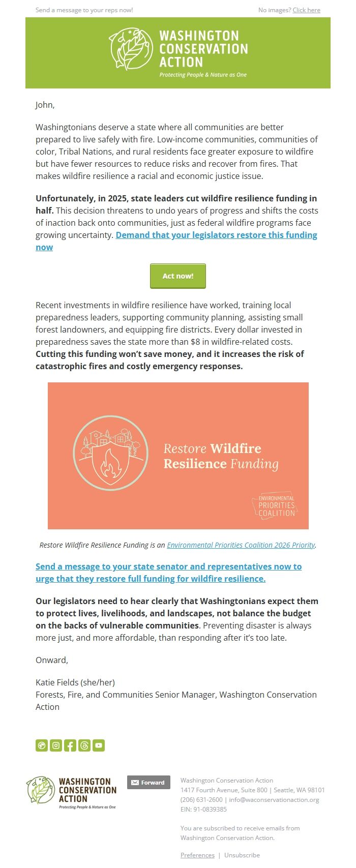This screenshot has width=356, height=868.
Task: Open the YouTube channel icon
Action: (99, 745)
